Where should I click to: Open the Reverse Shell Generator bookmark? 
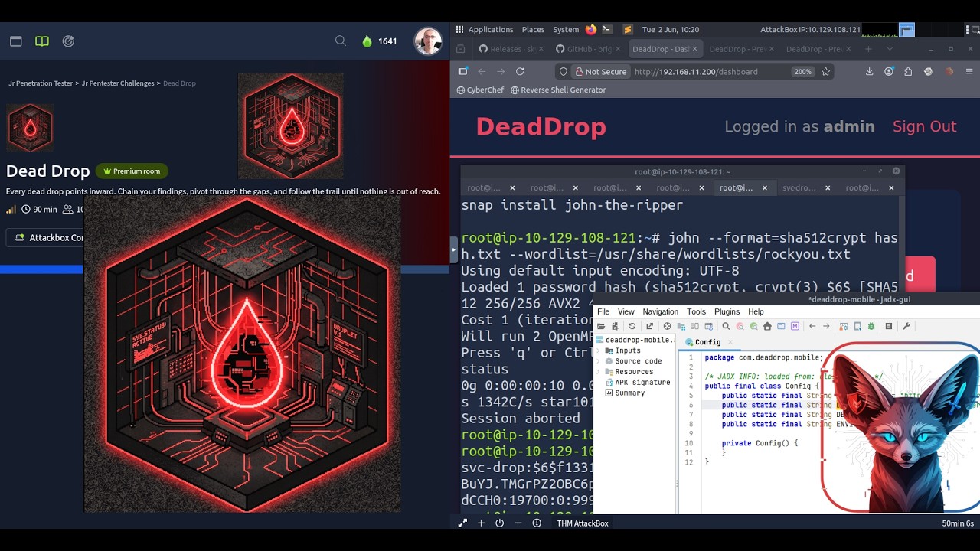(558, 90)
